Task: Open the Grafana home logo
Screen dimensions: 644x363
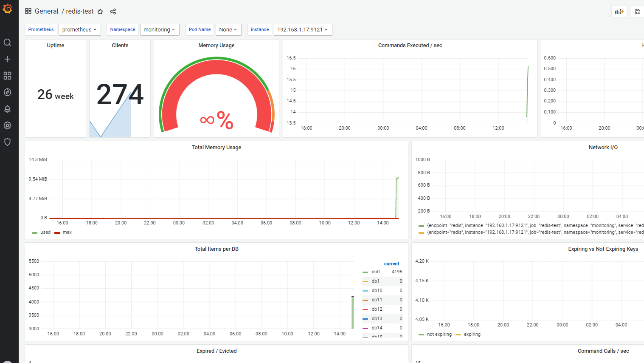Action: 7,9
